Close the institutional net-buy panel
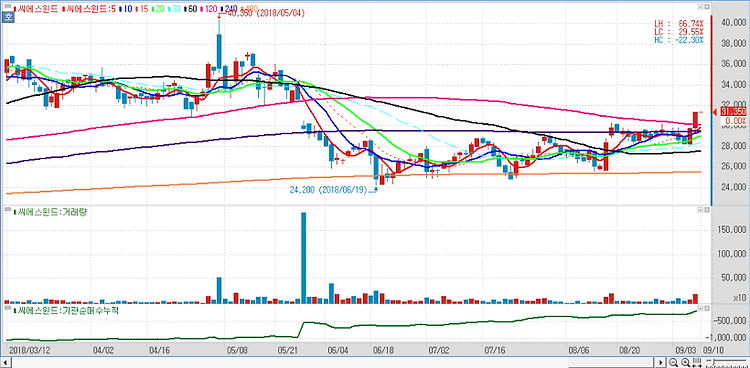This screenshot has height=368, width=750. (x=706, y=308)
